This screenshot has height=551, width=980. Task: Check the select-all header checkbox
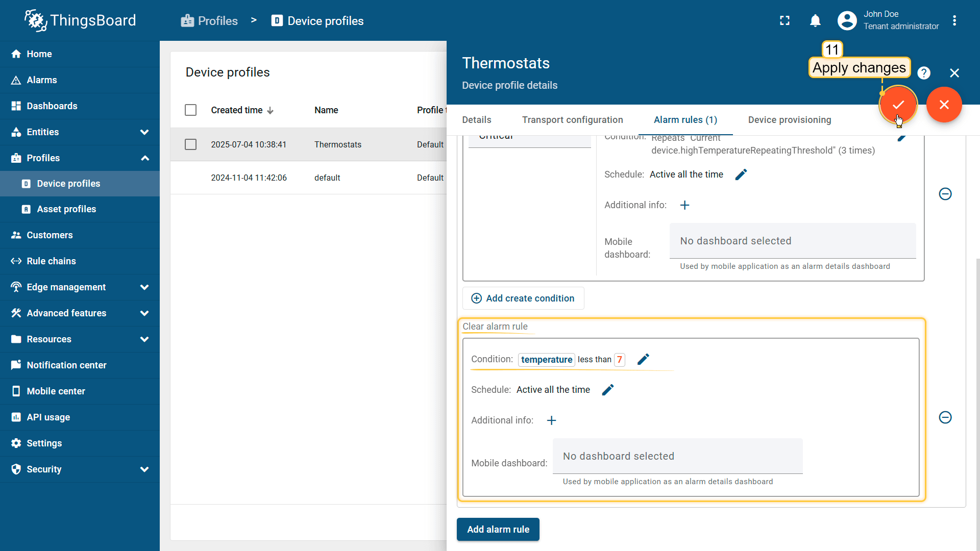pyautogui.click(x=190, y=110)
